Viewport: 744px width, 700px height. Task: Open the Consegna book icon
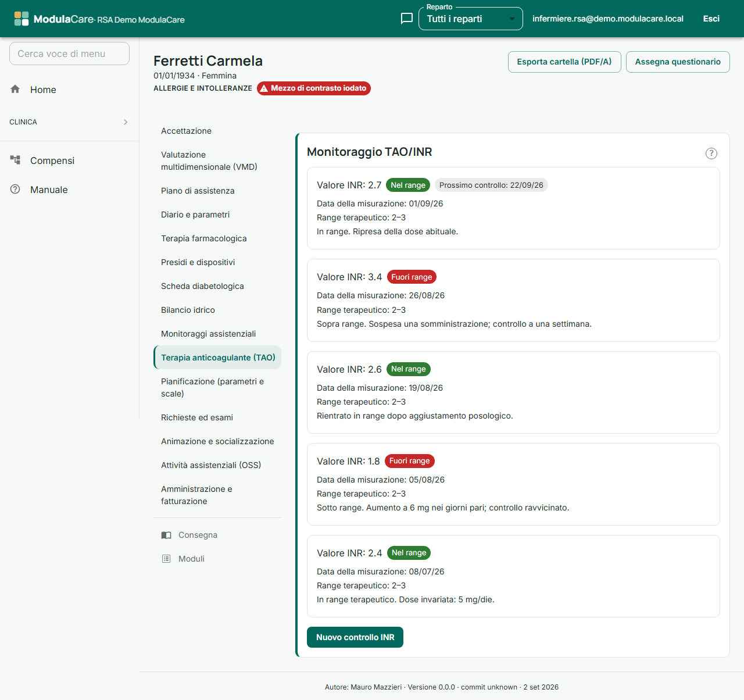[166, 535]
